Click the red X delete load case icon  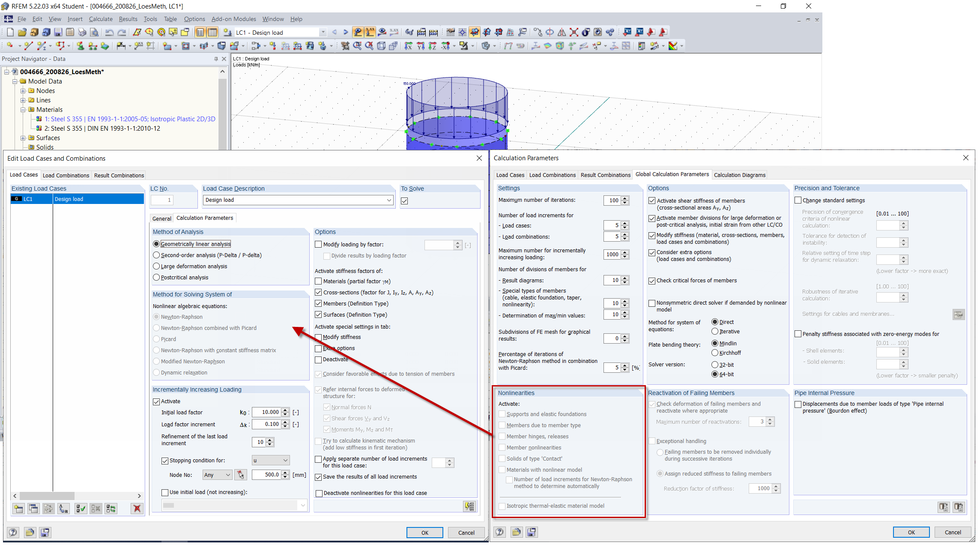(137, 509)
